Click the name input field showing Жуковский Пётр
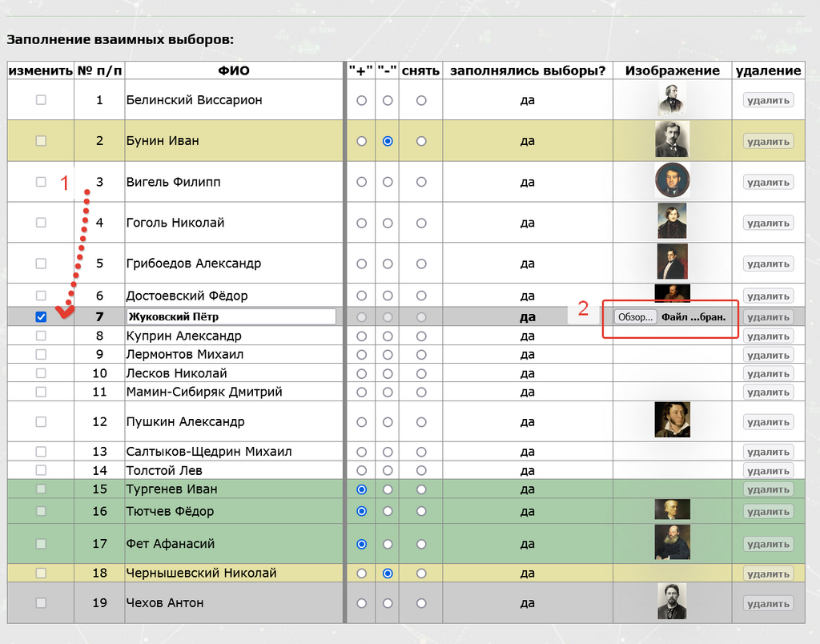Viewport: 820px width, 644px height. (x=232, y=316)
